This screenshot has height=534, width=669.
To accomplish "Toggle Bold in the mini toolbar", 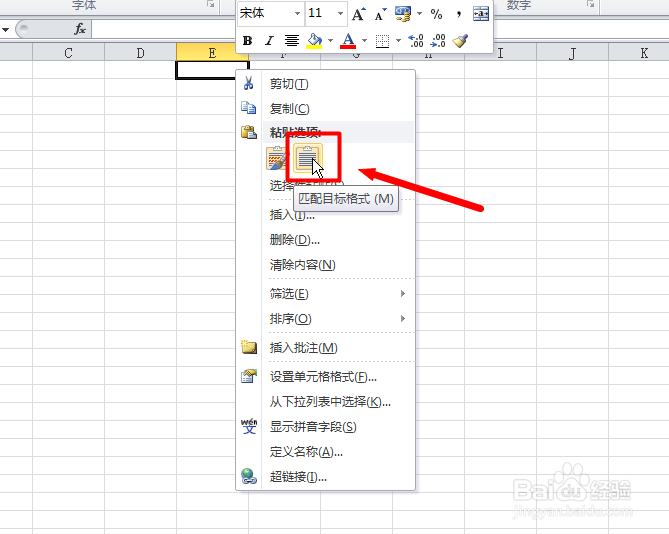I will 247,41.
